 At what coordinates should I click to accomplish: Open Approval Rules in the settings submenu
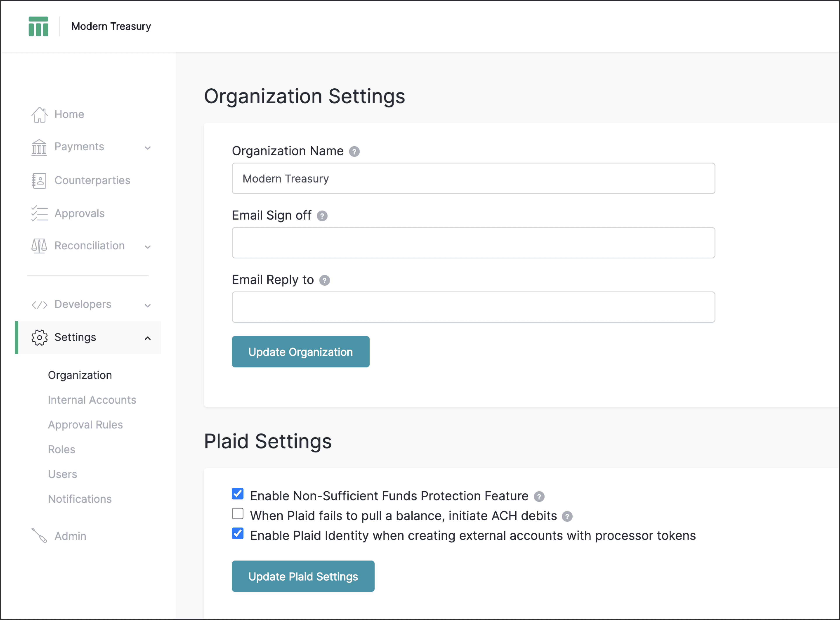[85, 425]
